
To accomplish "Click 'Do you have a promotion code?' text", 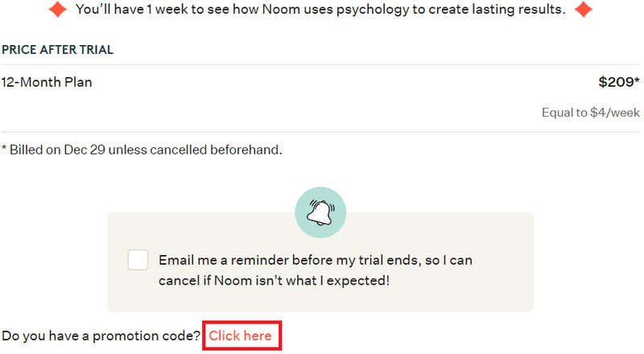I will coord(101,335).
